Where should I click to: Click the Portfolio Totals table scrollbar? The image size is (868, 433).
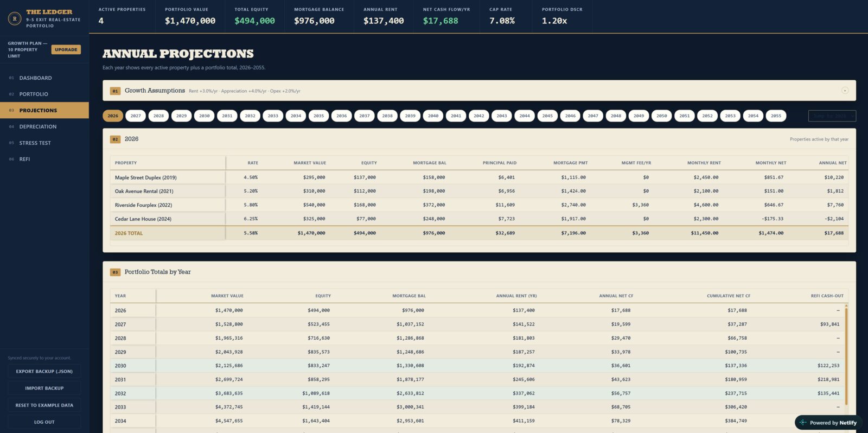[x=846, y=355]
